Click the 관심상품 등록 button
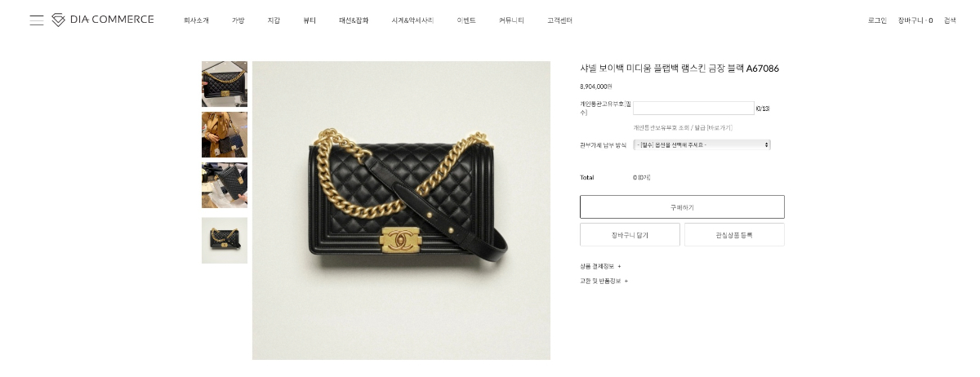 click(x=734, y=234)
